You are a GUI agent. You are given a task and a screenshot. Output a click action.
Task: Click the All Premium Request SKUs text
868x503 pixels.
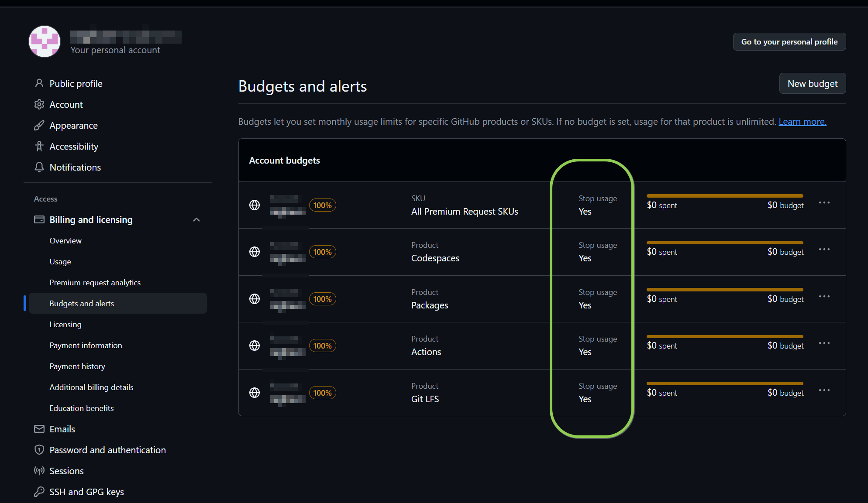465,212
